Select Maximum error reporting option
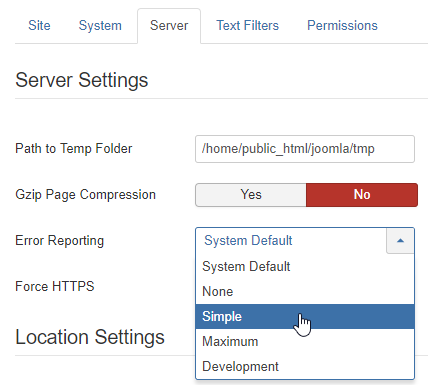Screen dimensions: 428x385 (305, 341)
